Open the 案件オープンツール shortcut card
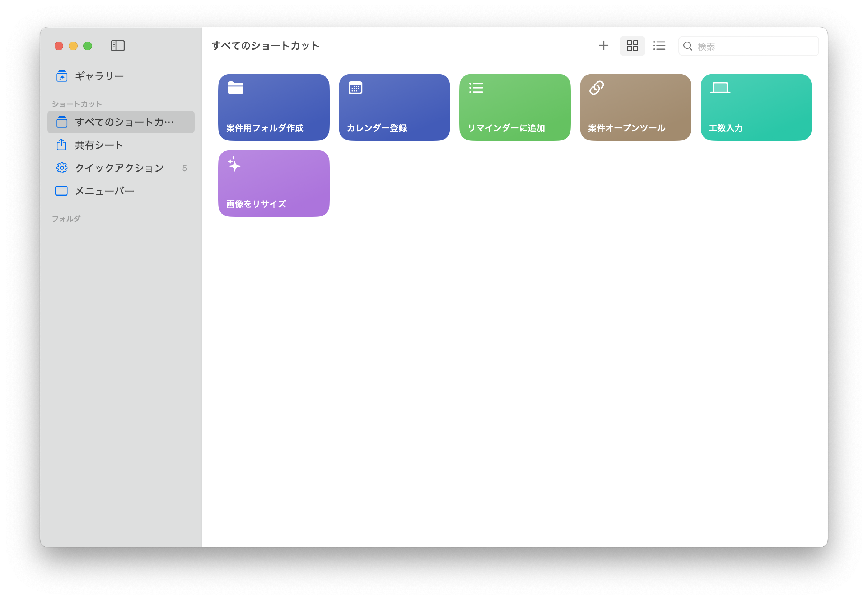 click(x=635, y=107)
